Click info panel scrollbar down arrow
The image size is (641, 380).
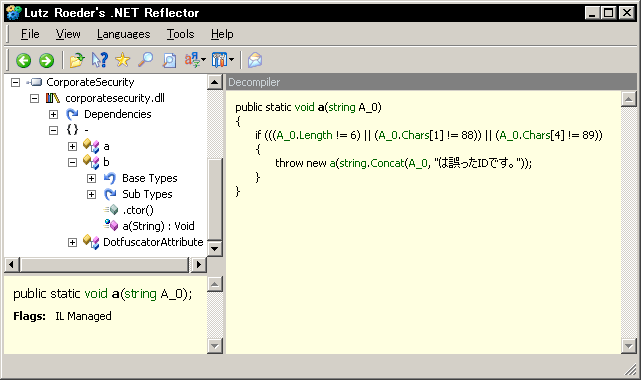click(215, 346)
